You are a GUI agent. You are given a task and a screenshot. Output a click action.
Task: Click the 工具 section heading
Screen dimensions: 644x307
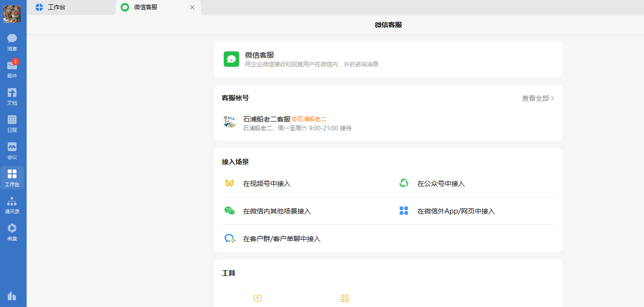click(x=229, y=273)
